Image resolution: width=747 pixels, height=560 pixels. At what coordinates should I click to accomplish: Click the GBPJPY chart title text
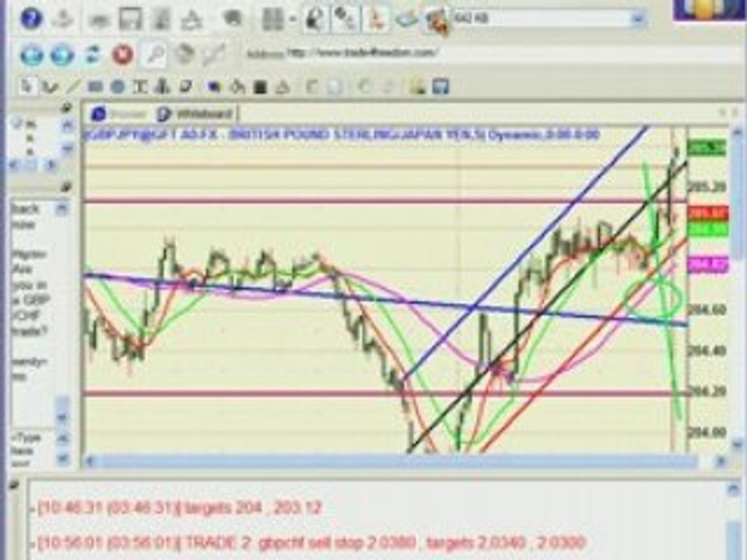(342, 135)
